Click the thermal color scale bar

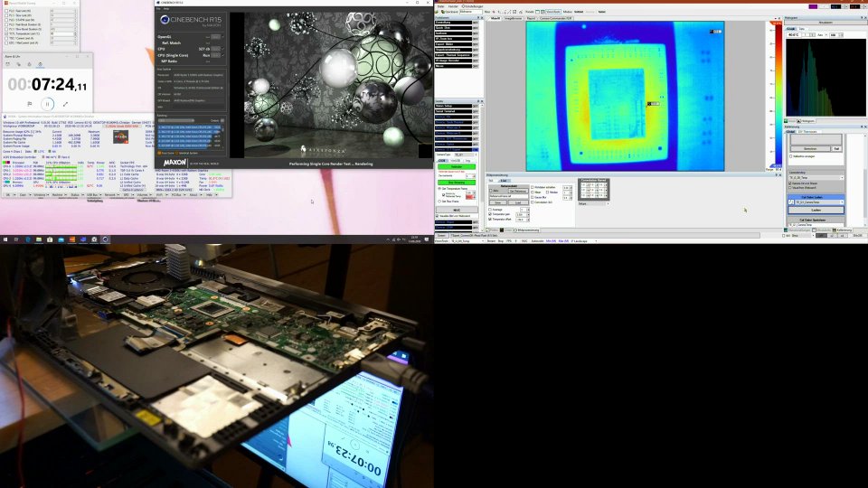point(778,94)
